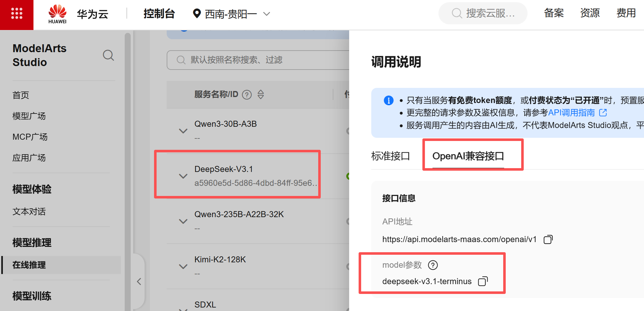Open the nine-dot service menu grid

pyautogui.click(x=17, y=14)
